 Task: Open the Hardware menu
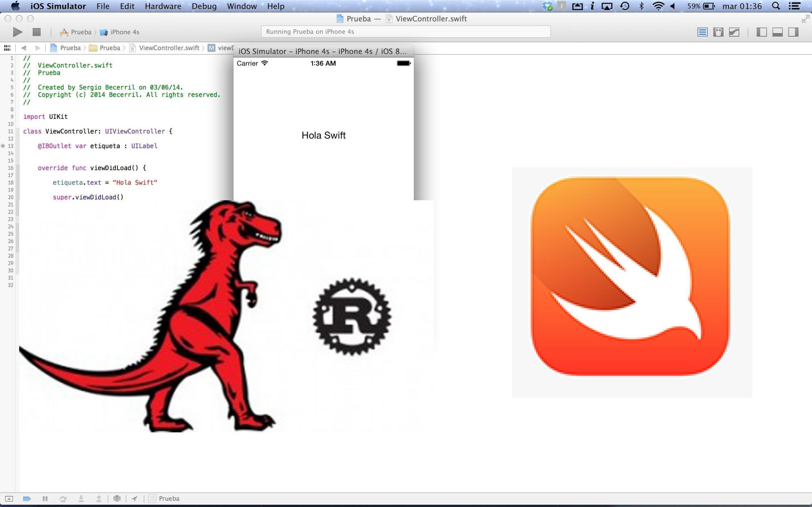163,6
